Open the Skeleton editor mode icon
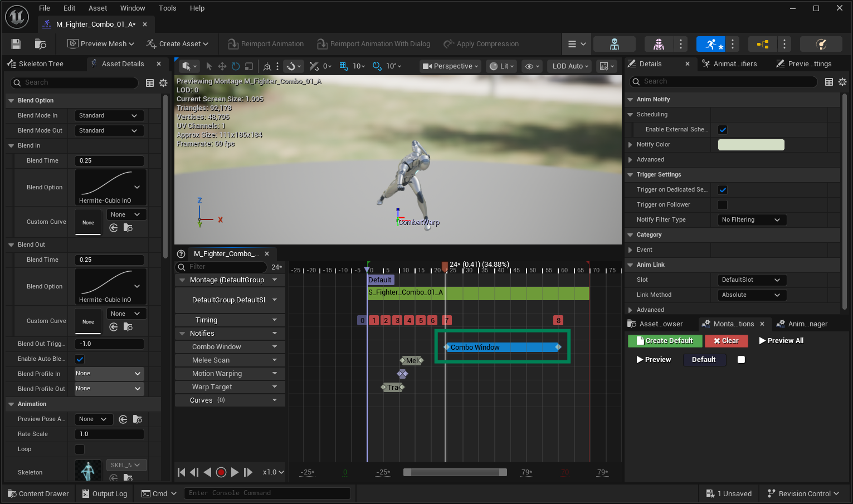 coord(615,44)
